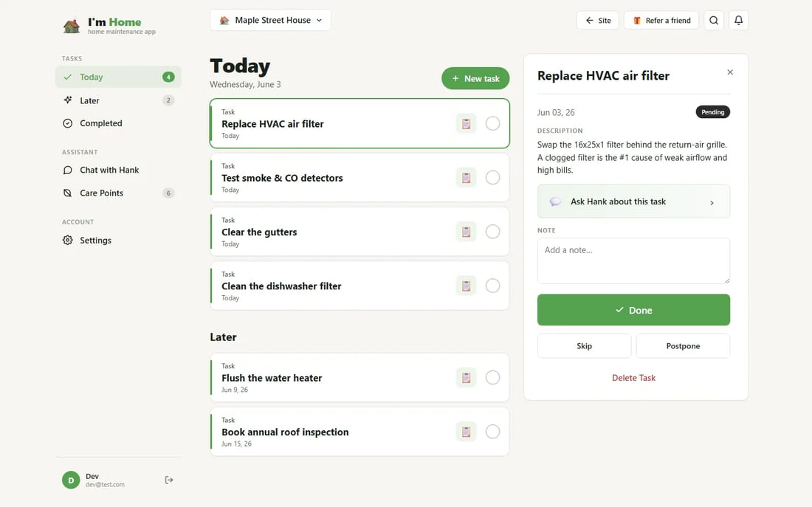Click the log out icon beside Dev
The height and width of the screenshot is (507, 812).
[169, 480]
